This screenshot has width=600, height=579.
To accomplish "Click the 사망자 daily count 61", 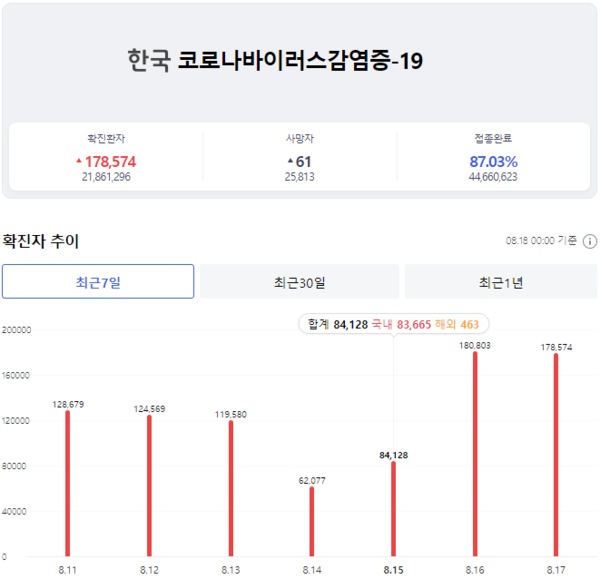I will pyautogui.click(x=303, y=162).
